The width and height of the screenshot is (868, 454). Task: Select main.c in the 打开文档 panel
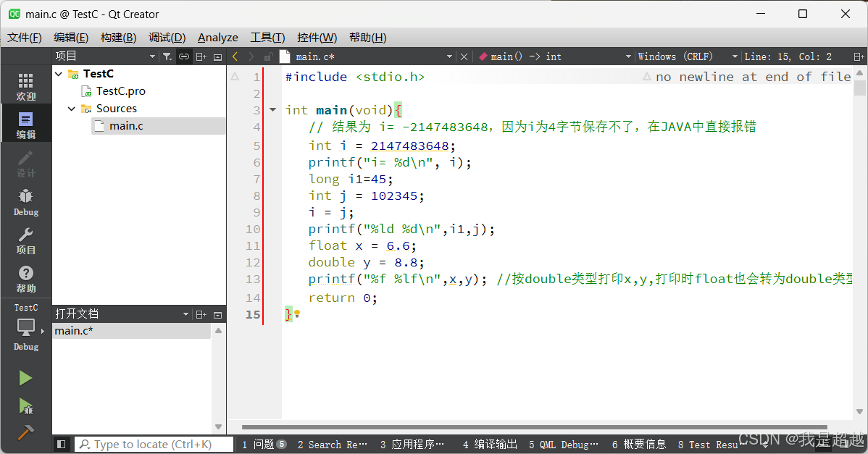[x=73, y=330]
